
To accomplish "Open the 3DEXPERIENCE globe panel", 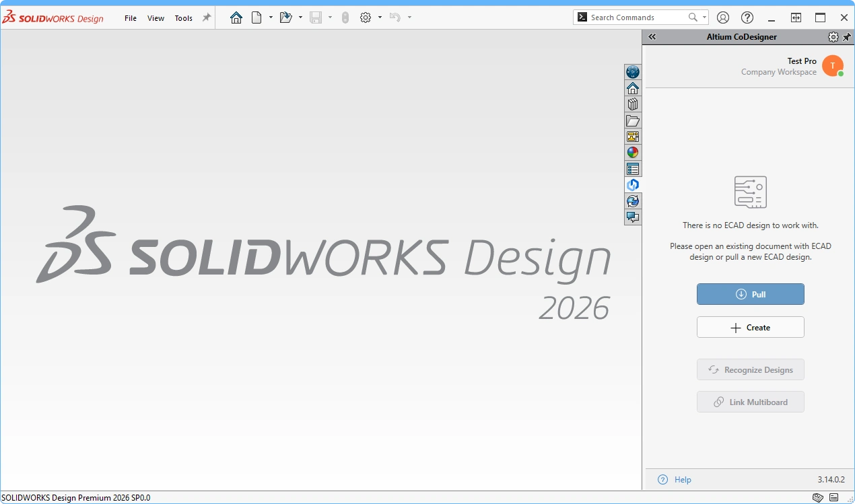I will pos(633,71).
